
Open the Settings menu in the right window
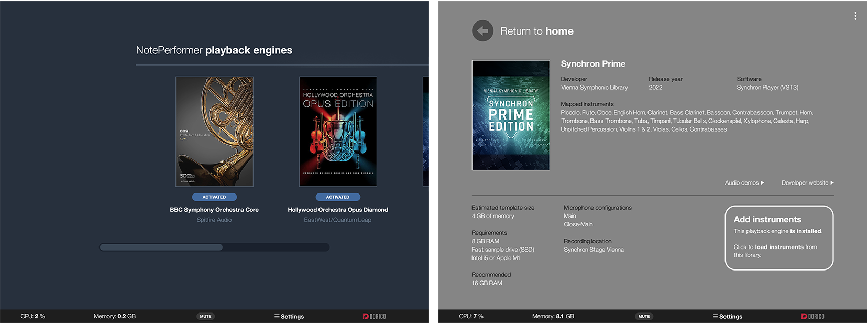click(x=728, y=316)
